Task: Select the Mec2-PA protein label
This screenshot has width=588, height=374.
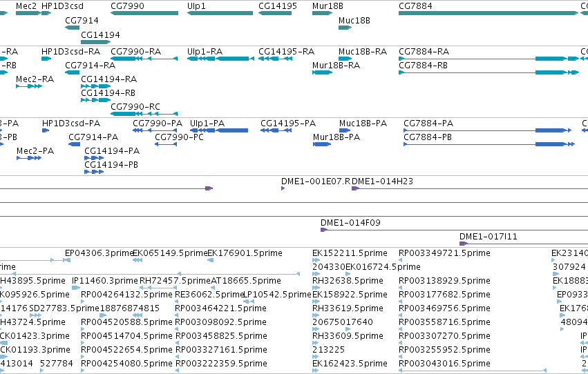Action: [35, 151]
